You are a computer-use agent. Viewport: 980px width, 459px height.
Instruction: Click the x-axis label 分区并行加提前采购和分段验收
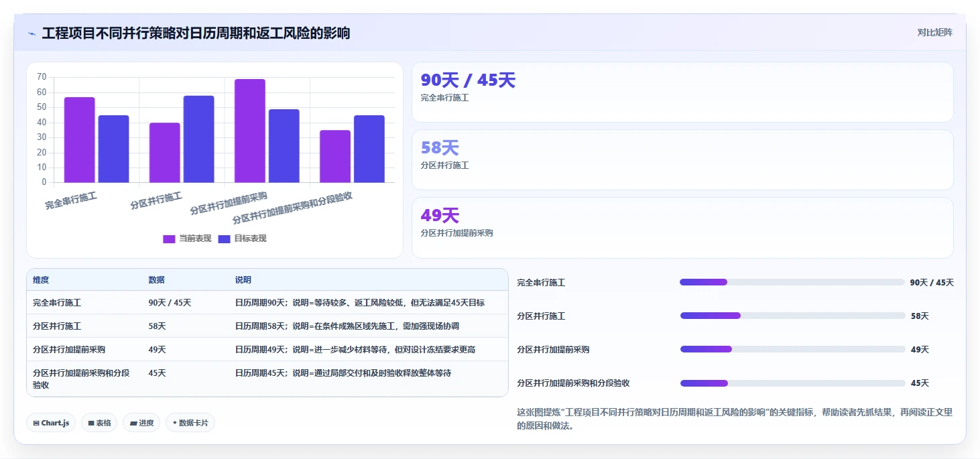pyautogui.click(x=292, y=208)
